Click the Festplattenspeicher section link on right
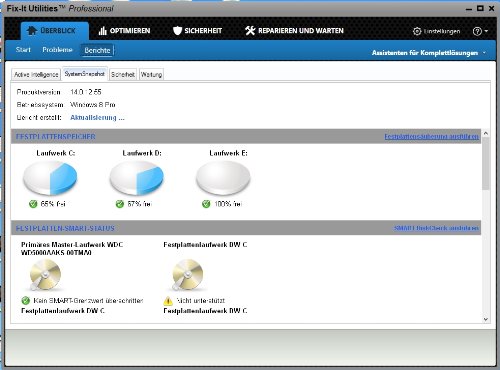This screenshot has width=500, height=370. (x=431, y=137)
